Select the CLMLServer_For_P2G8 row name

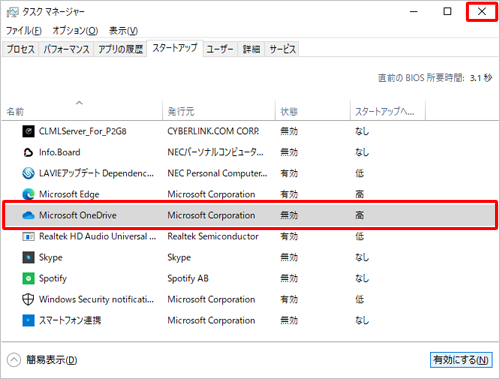83,131
